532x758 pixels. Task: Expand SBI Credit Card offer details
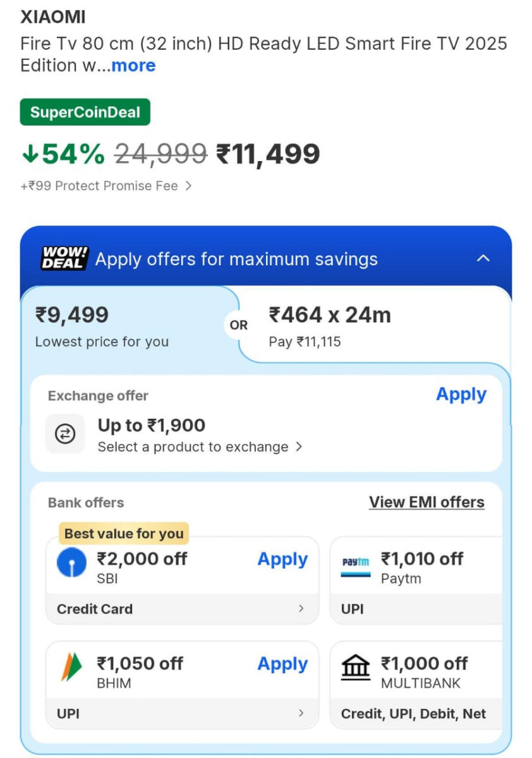301,609
